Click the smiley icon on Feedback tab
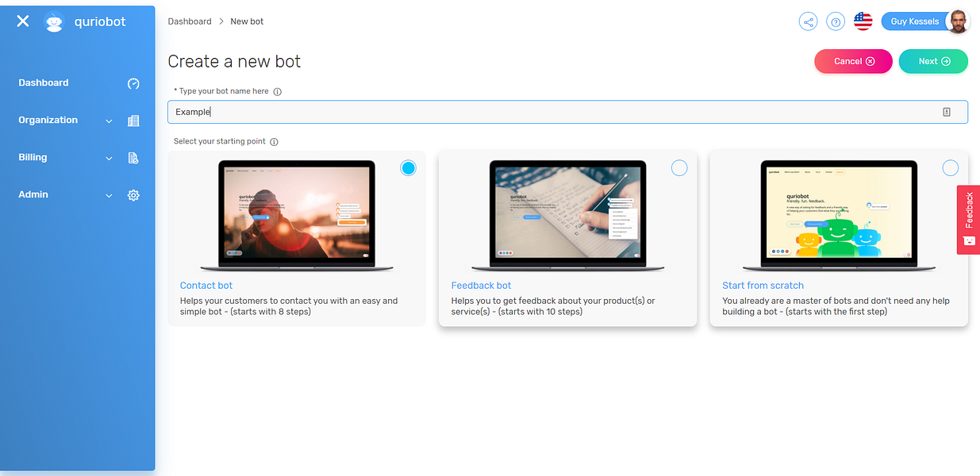This screenshot has width=980, height=476. [969, 240]
